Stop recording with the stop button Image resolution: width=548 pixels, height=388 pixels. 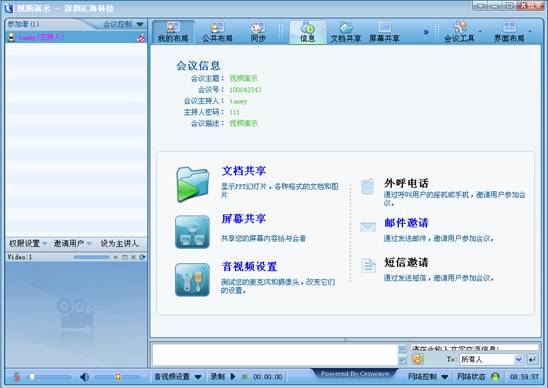(x=245, y=377)
